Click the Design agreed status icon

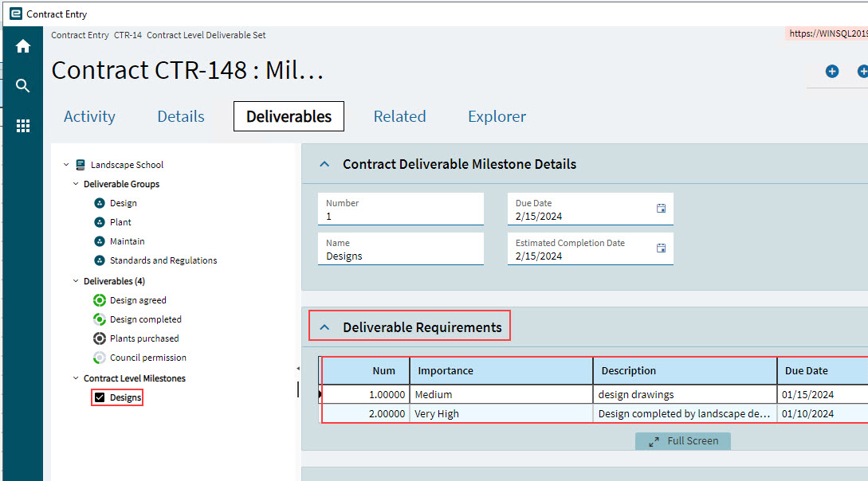(x=100, y=300)
